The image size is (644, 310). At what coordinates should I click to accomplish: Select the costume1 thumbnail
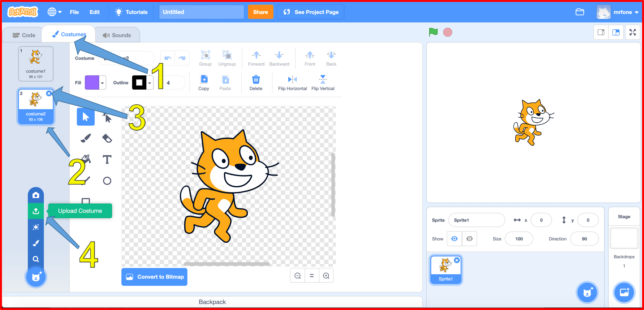[36, 64]
